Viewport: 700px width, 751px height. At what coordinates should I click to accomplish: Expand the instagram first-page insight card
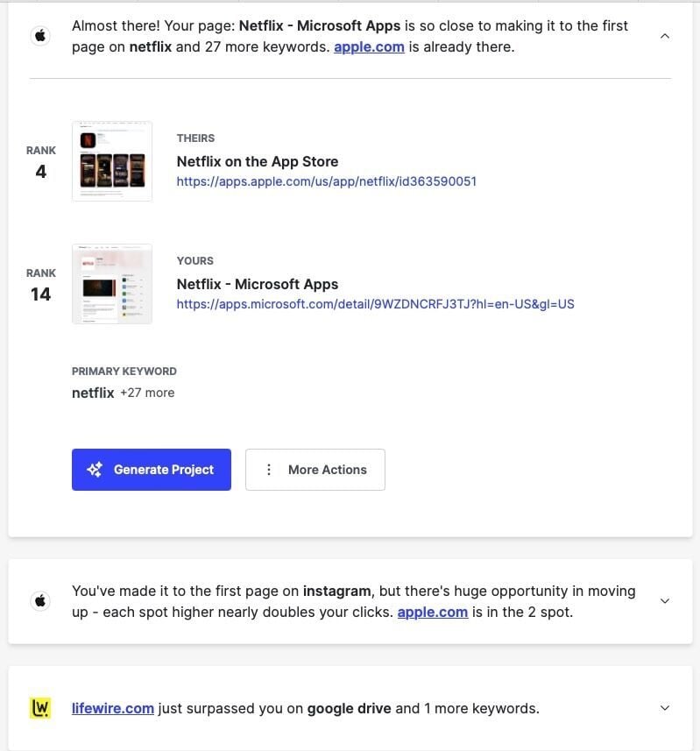coord(665,600)
